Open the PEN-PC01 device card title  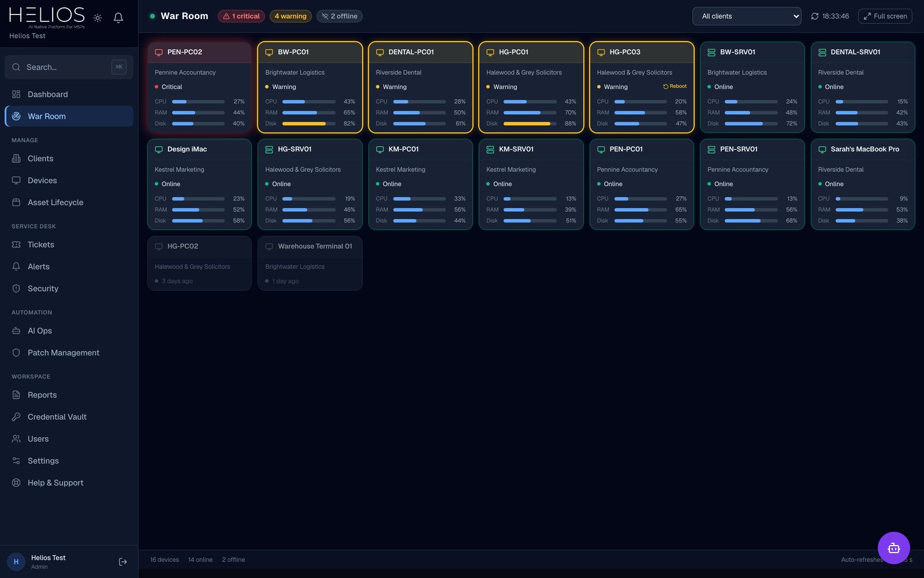[626, 149]
